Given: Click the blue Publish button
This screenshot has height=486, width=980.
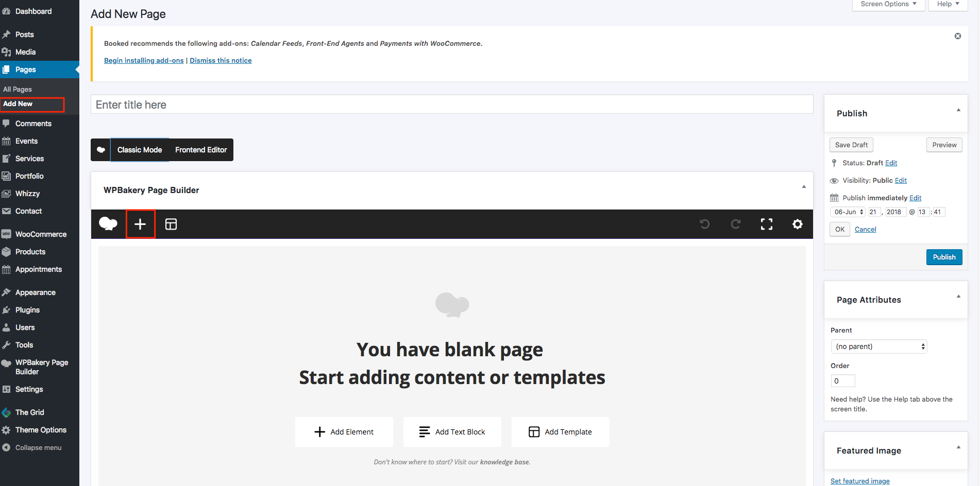Looking at the screenshot, I should coord(944,257).
